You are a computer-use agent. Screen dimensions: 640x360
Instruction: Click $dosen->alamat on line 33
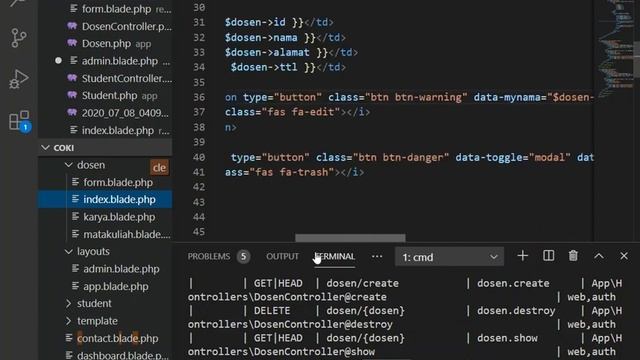pyautogui.click(x=267, y=53)
